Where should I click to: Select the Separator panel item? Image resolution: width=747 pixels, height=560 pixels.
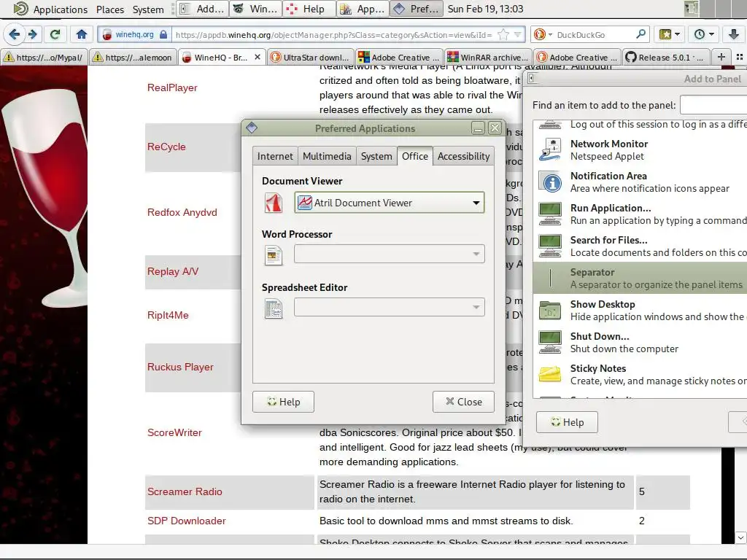(640, 279)
